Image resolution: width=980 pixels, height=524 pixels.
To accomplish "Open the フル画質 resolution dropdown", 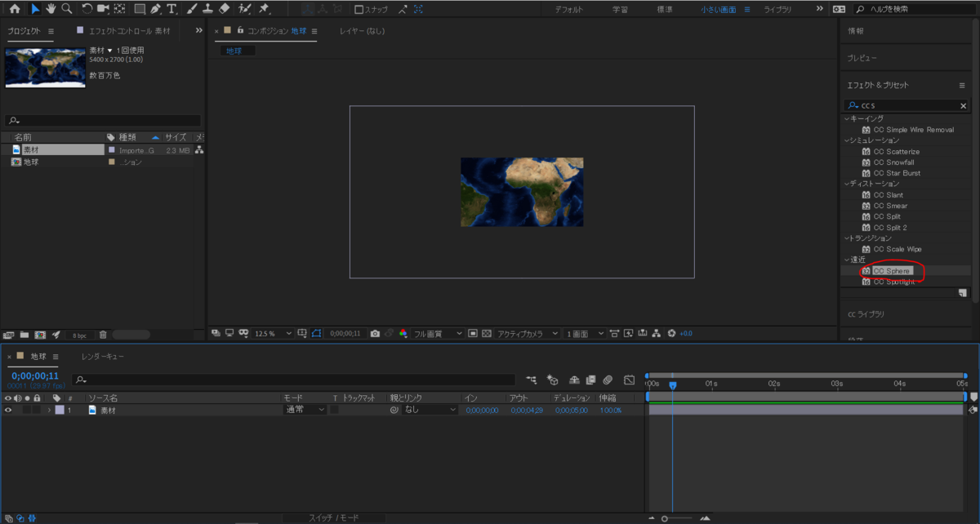I will 438,333.
